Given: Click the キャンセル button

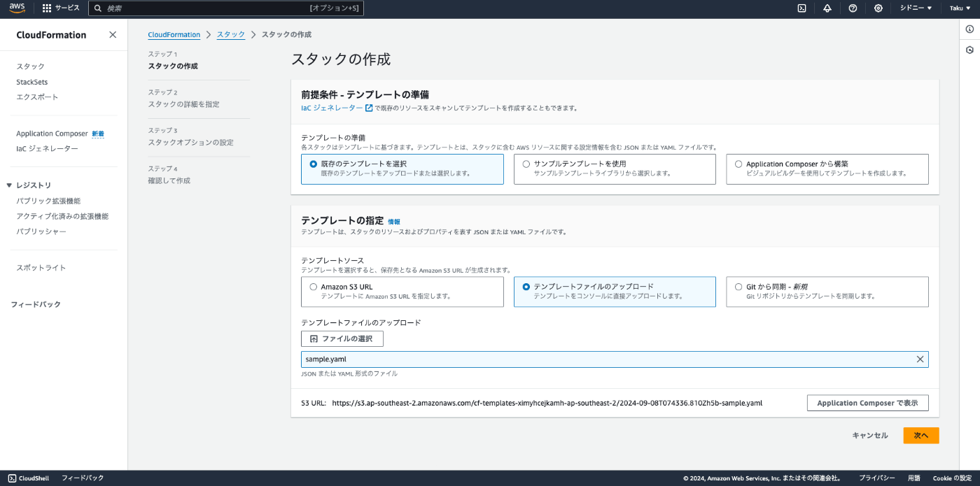Looking at the screenshot, I should [x=870, y=436].
